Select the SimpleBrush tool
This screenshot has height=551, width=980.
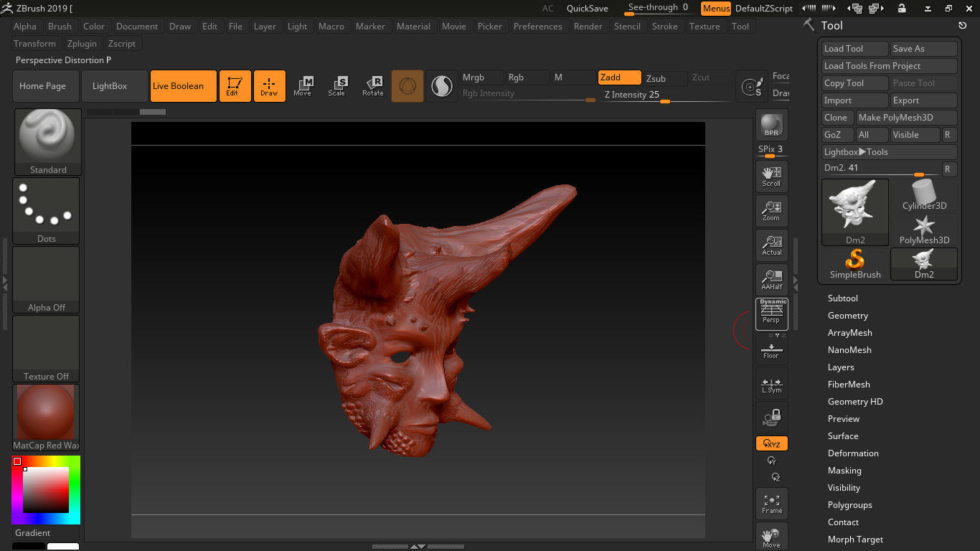[855, 264]
